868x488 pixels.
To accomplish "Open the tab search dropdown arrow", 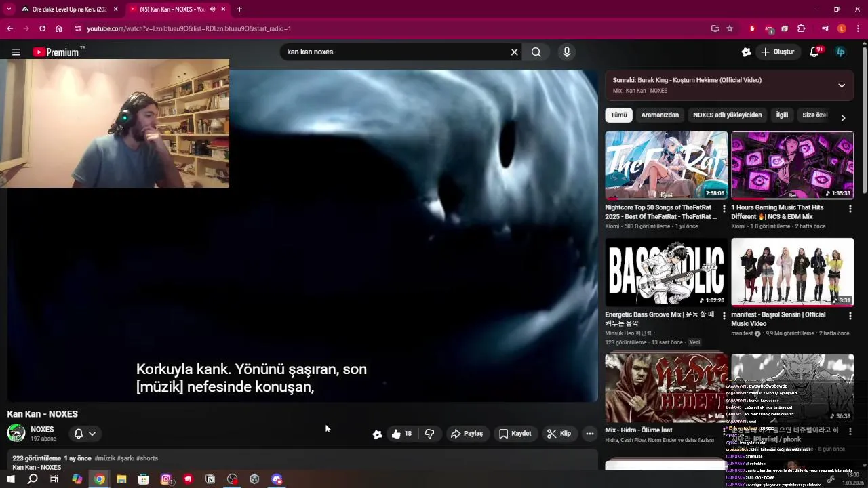I will (9, 9).
